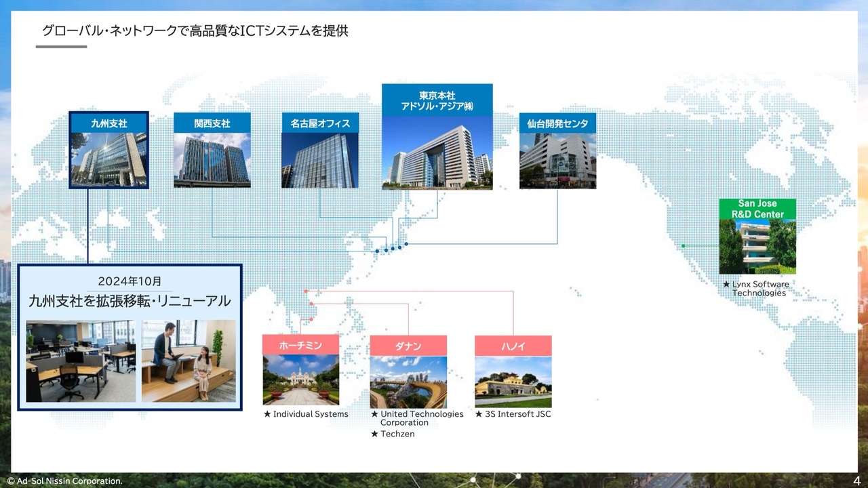Click the ホーチミン pink label
Screen dimensions: 868x488
pos(300,345)
